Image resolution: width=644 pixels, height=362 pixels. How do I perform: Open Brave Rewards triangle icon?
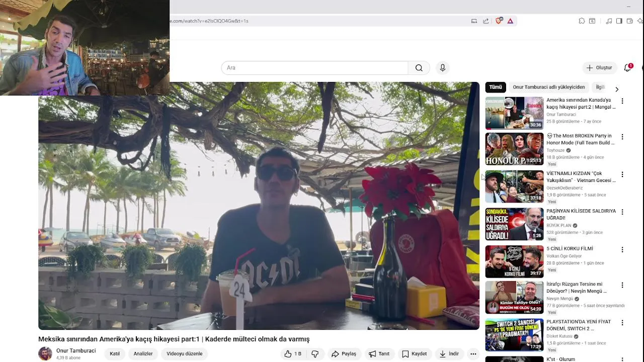tap(510, 21)
